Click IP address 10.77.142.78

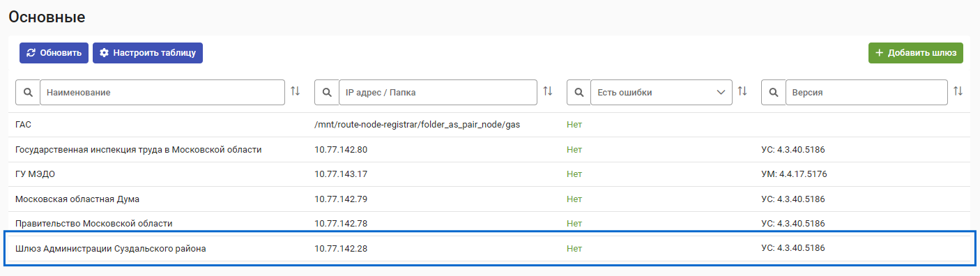[341, 224]
